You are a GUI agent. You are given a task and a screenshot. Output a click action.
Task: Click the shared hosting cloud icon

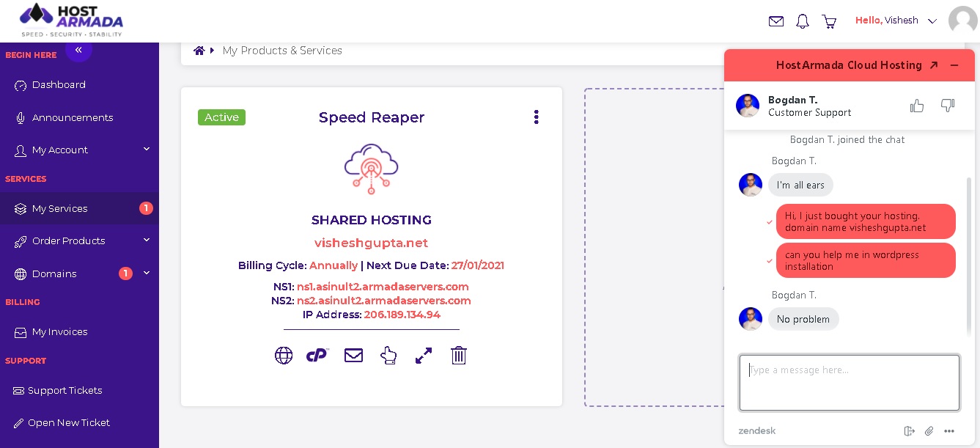(371, 169)
